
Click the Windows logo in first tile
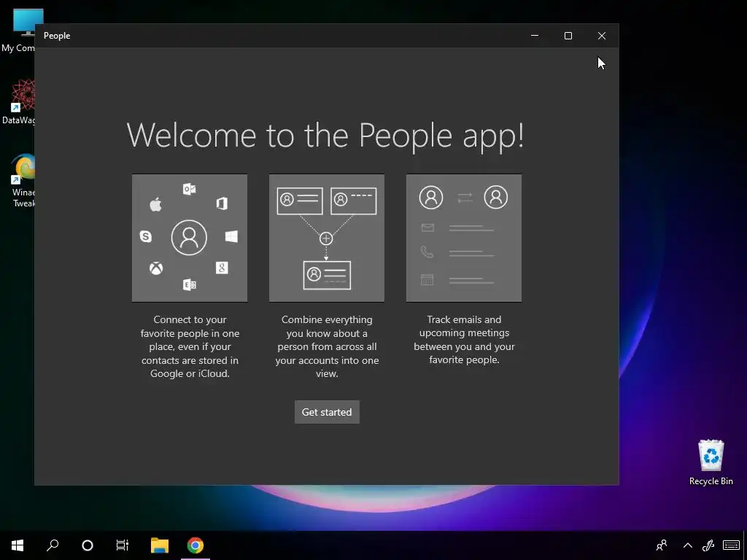click(231, 236)
